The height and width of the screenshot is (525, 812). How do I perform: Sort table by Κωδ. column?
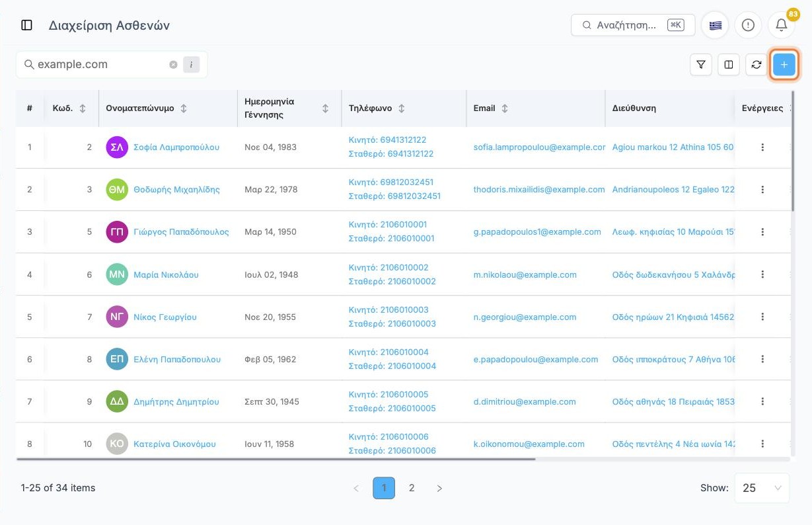83,108
